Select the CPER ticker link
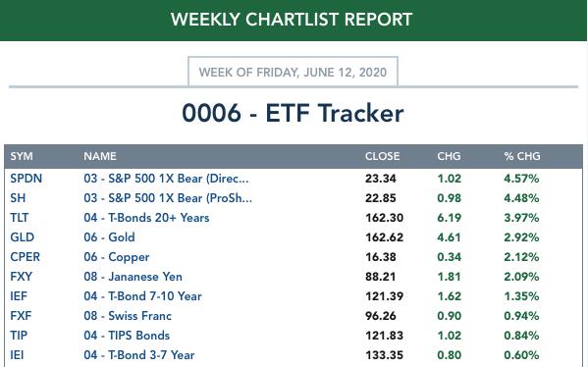Image resolution: width=588 pixels, height=367 pixels. pyautogui.click(x=25, y=257)
